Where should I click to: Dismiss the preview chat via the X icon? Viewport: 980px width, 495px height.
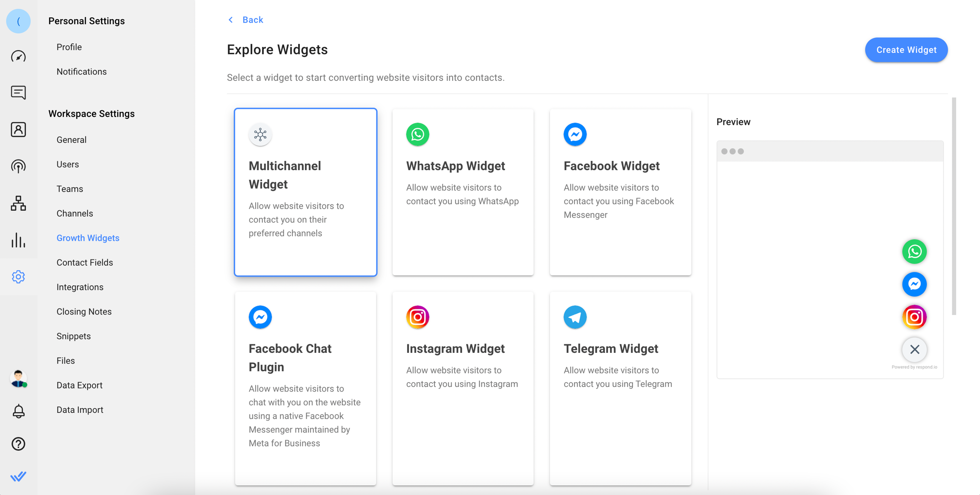point(914,349)
